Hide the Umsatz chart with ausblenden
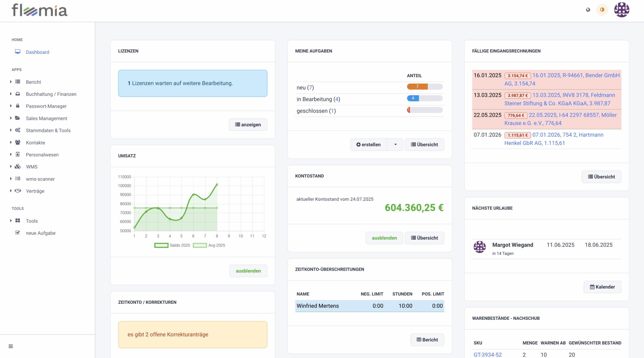The height and width of the screenshot is (358, 644). click(248, 271)
